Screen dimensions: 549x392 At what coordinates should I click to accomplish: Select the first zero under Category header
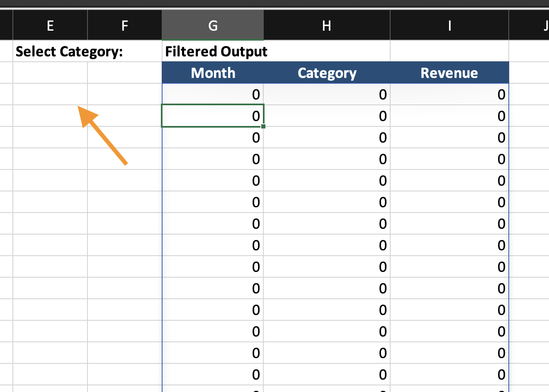pos(327,94)
